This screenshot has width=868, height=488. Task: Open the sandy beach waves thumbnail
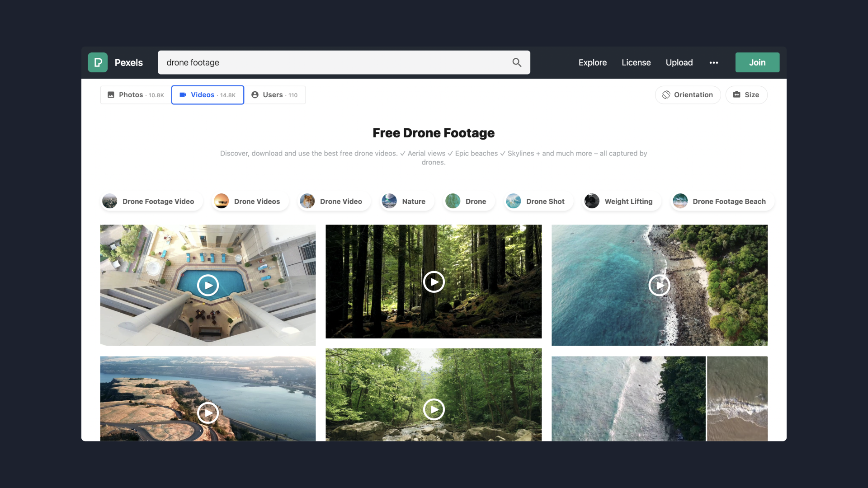click(737, 399)
